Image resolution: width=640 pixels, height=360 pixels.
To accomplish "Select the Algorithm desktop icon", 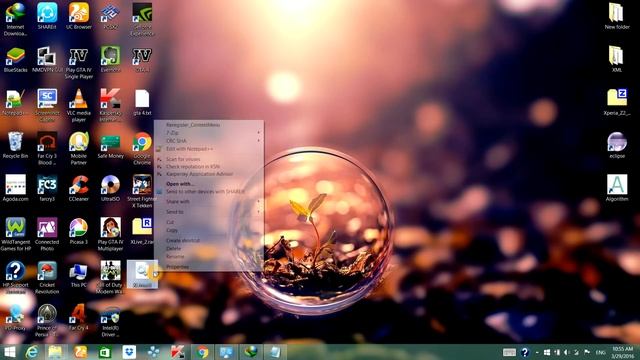I will (617, 188).
